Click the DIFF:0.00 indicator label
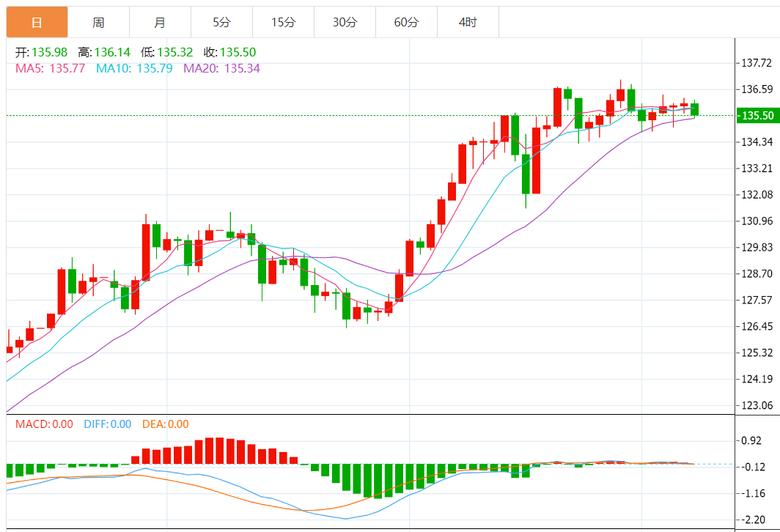 coord(108,424)
